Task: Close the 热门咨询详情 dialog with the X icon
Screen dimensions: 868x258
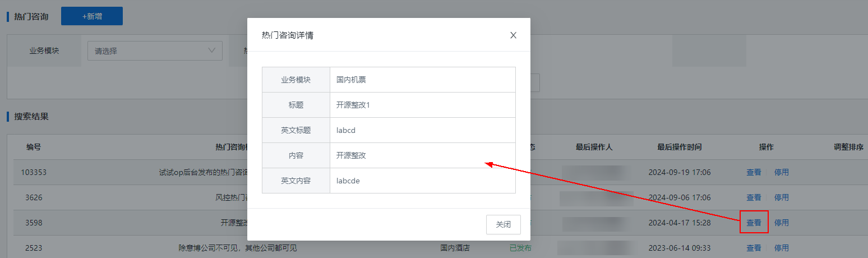Action: (x=513, y=35)
